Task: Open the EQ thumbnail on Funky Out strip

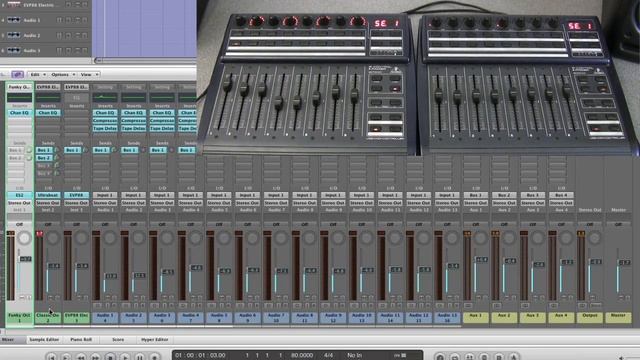Action: (19, 98)
